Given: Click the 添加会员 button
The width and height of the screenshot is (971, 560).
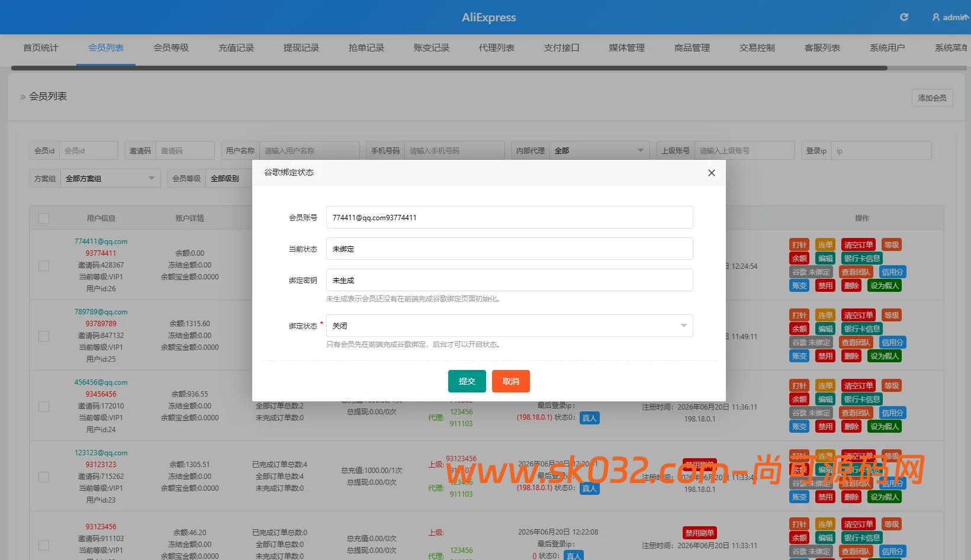Looking at the screenshot, I should coord(933,98).
